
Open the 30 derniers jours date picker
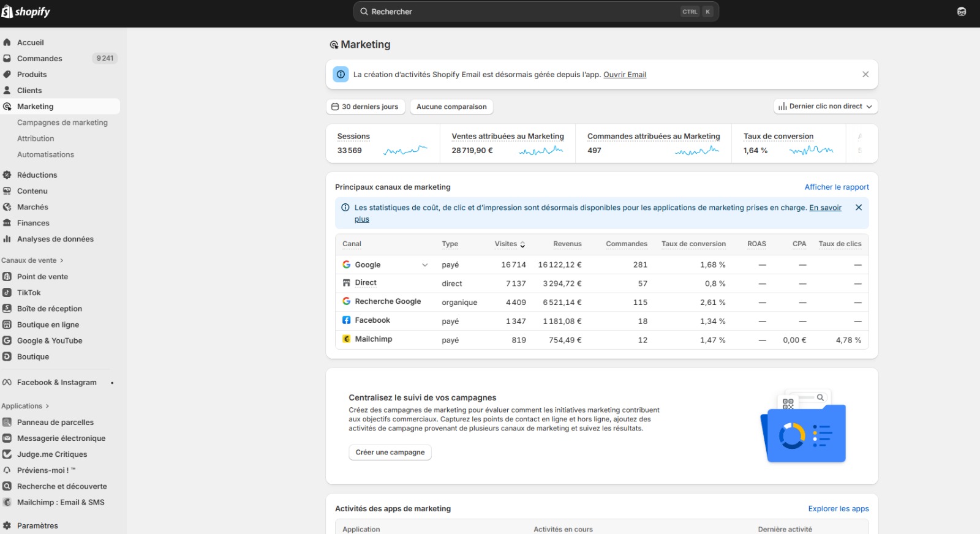pos(365,107)
